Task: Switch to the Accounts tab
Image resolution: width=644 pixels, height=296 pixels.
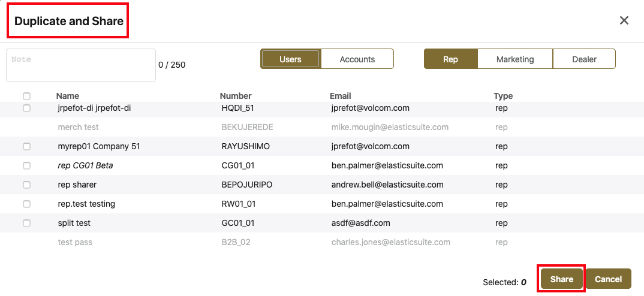Action: tap(357, 59)
